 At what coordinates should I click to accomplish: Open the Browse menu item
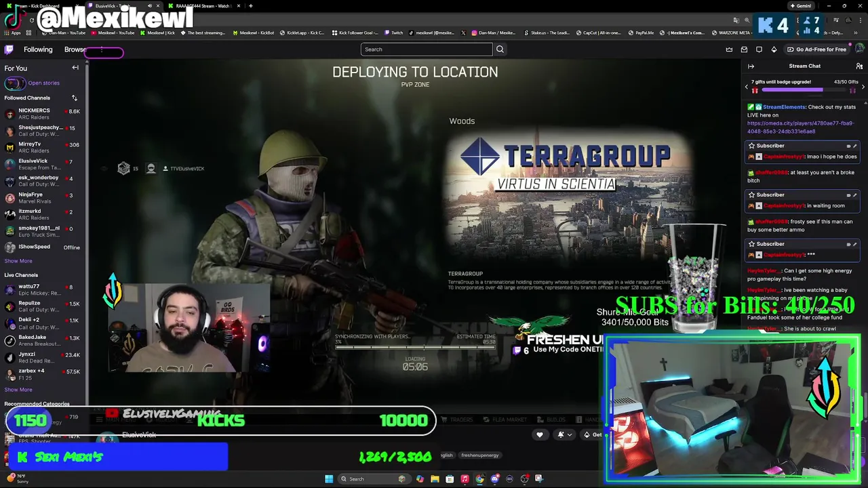75,49
